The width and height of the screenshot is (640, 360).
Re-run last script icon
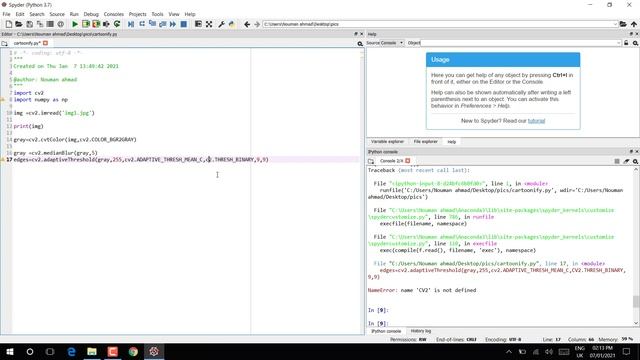tap(117, 24)
